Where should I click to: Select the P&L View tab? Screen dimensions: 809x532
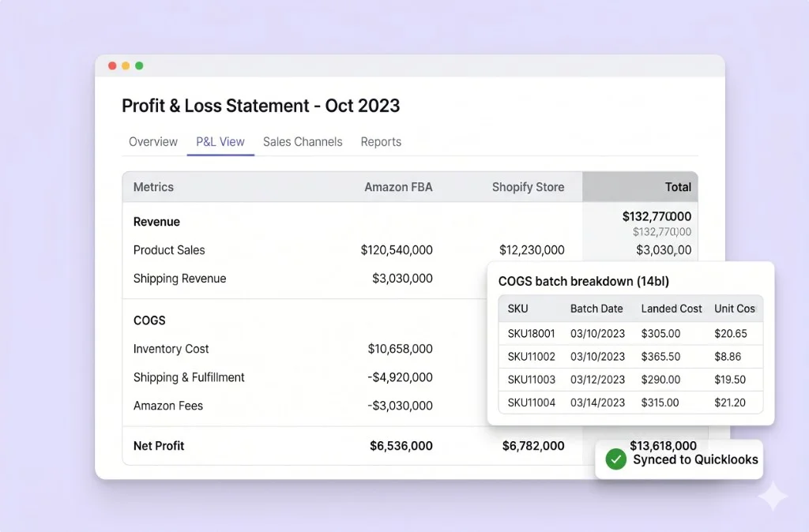220,142
